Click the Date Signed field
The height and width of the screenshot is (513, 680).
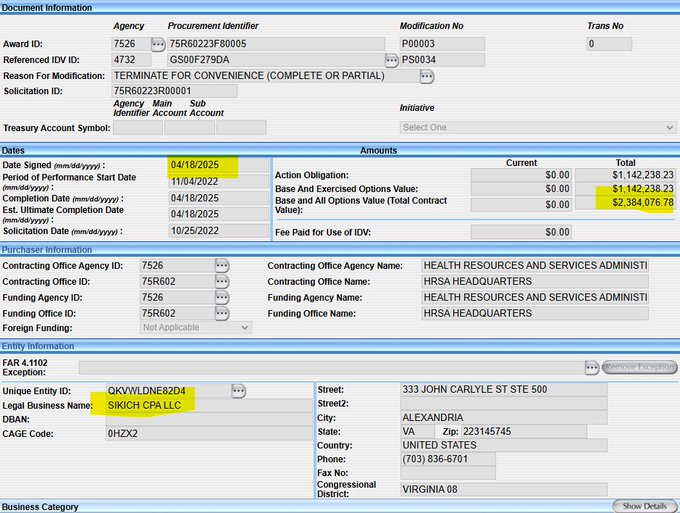coord(218,165)
